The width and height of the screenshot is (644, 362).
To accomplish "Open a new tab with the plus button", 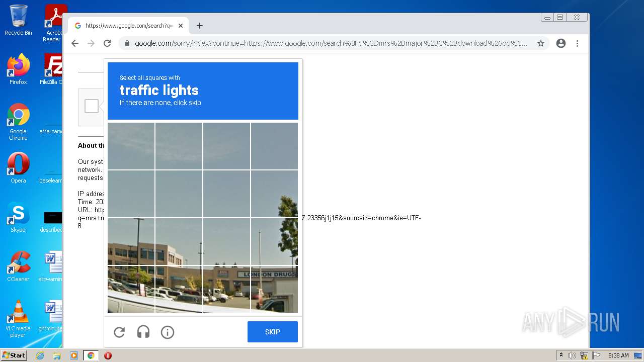I will pyautogui.click(x=200, y=26).
